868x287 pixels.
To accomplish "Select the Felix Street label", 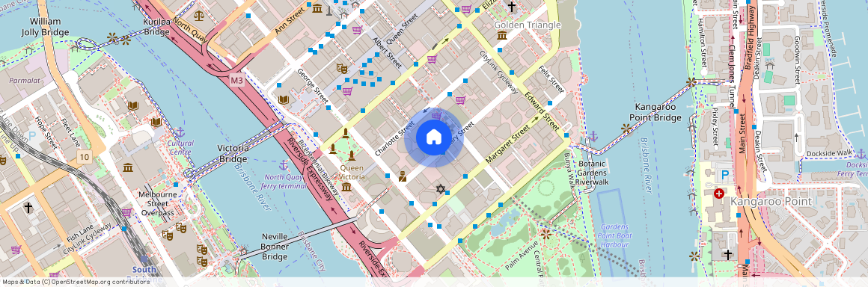I will point(552,79).
